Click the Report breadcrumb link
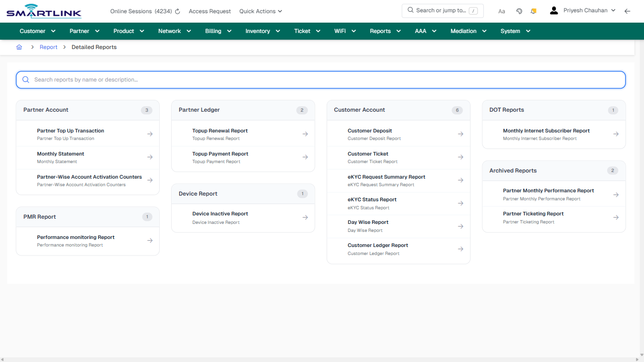Screen dimensions: 644x362 tap(48, 47)
